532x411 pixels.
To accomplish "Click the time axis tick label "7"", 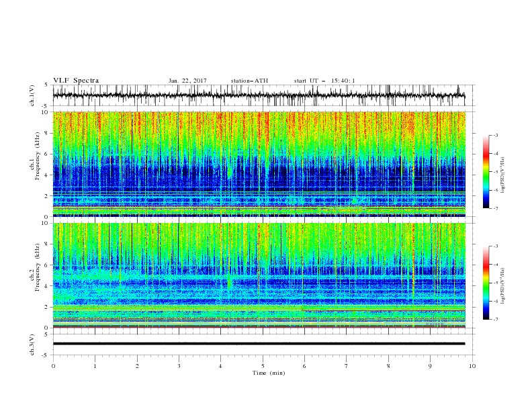I will pyautogui.click(x=347, y=366).
